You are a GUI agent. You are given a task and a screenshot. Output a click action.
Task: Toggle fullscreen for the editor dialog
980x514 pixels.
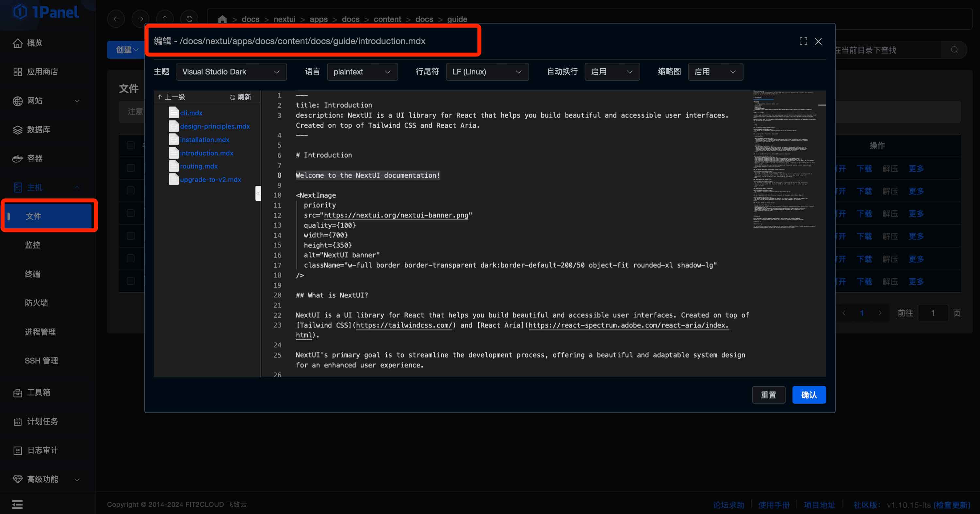point(803,41)
